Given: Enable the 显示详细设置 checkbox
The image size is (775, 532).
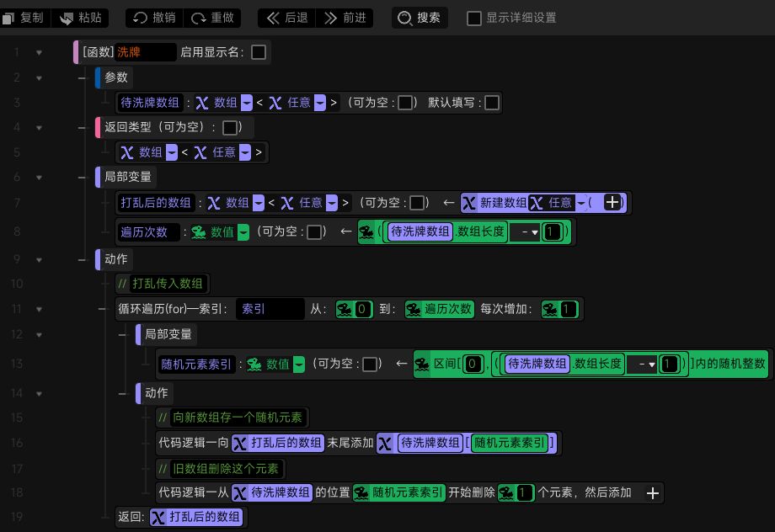Looking at the screenshot, I should pos(474,19).
